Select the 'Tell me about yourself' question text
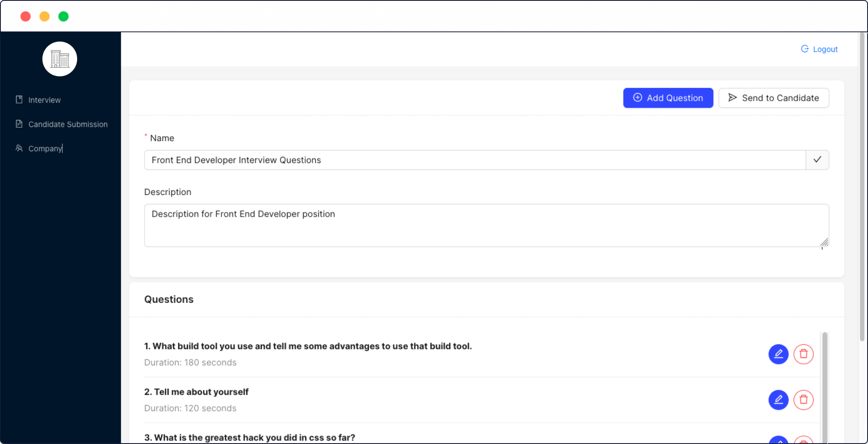The width and height of the screenshot is (868, 444). (x=196, y=392)
